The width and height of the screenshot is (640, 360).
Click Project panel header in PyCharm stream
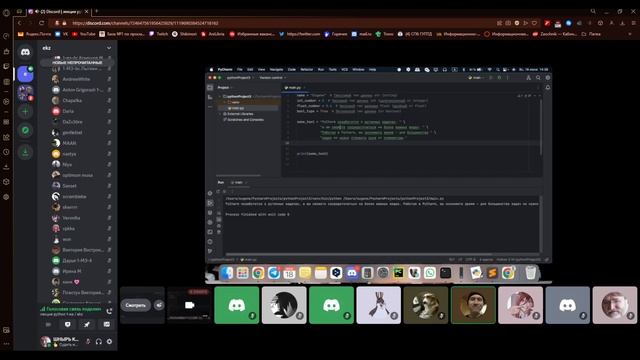click(224, 87)
